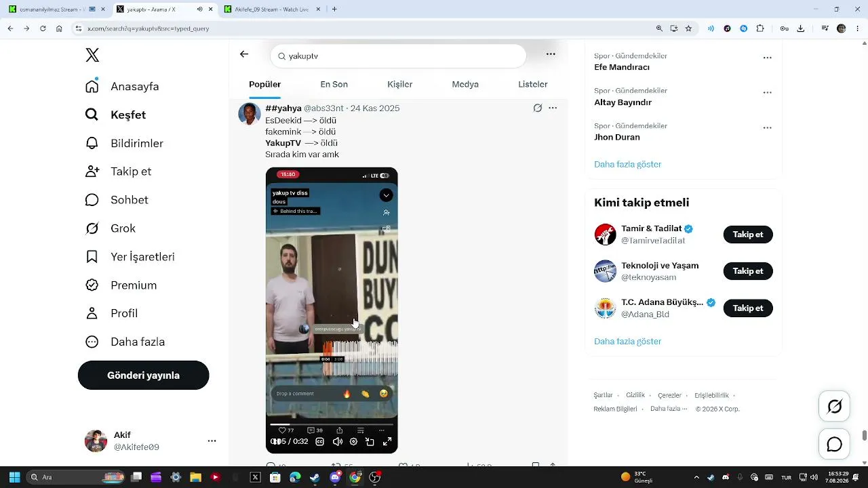Open a new browser tab
Screen dimensions: 868x488
(334, 9)
